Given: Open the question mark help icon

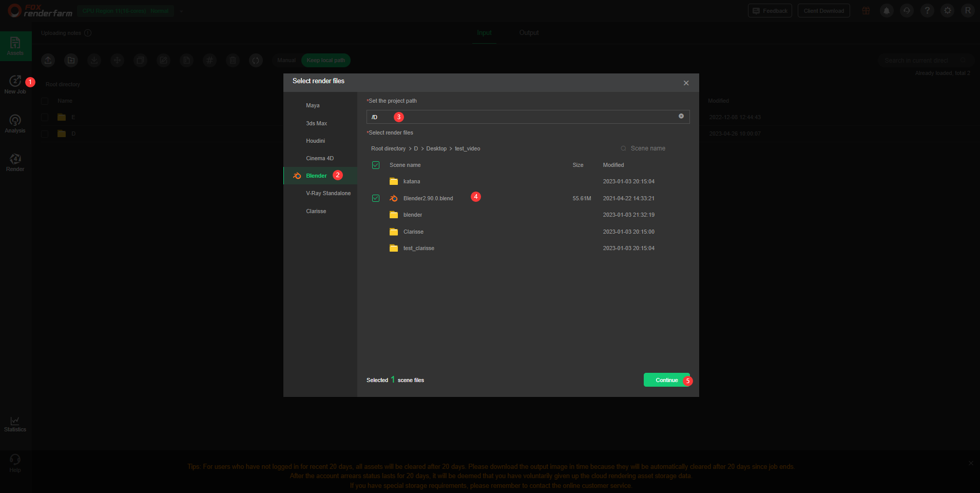Looking at the screenshot, I should click(927, 11).
